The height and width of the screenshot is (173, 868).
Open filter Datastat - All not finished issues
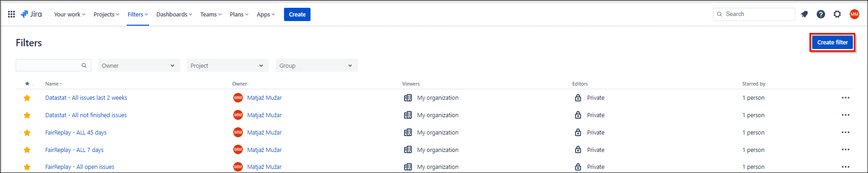(86, 115)
